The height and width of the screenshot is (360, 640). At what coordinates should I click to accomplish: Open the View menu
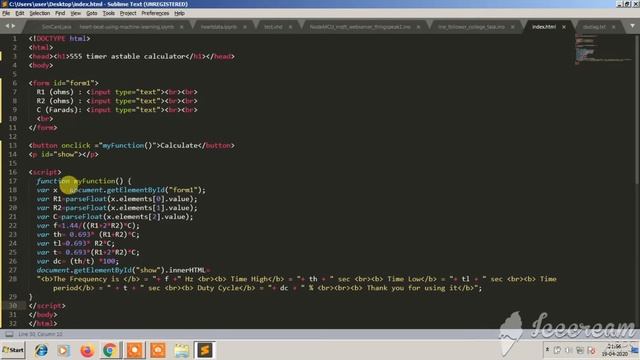pos(76,13)
